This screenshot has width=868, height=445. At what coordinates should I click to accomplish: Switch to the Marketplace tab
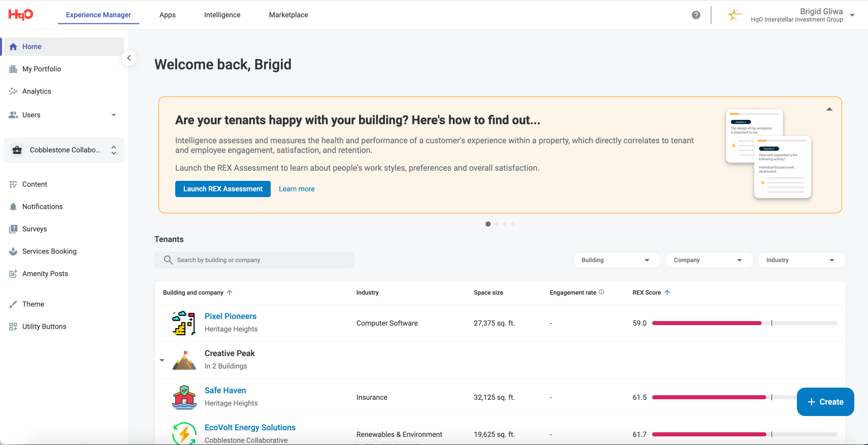point(288,15)
